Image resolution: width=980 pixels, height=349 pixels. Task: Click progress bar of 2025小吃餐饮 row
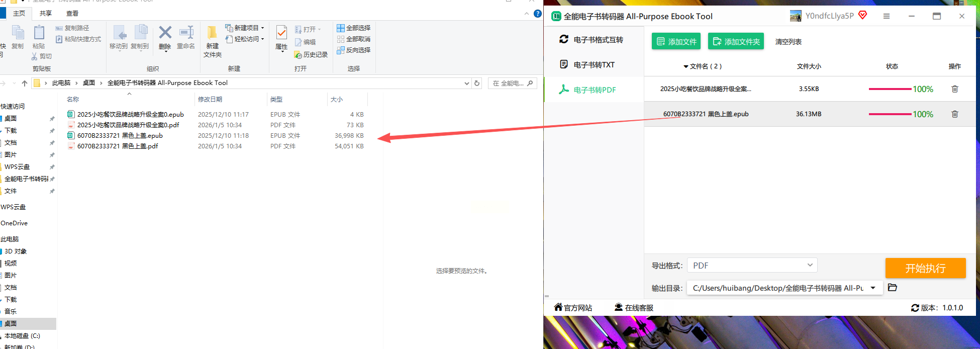coord(890,89)
